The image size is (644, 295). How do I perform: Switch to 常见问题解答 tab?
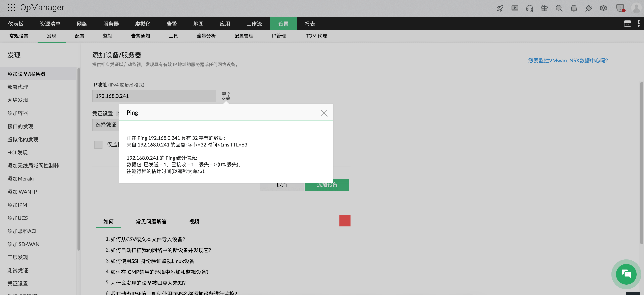[151, 222]
